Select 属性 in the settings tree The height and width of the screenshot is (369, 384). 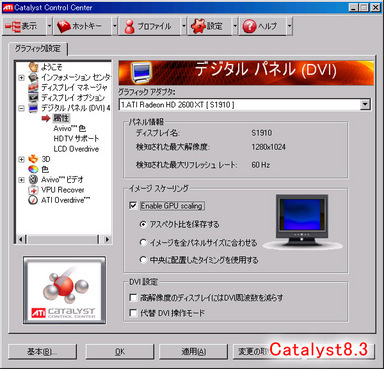pyautogui.click(x=61, y=118)
